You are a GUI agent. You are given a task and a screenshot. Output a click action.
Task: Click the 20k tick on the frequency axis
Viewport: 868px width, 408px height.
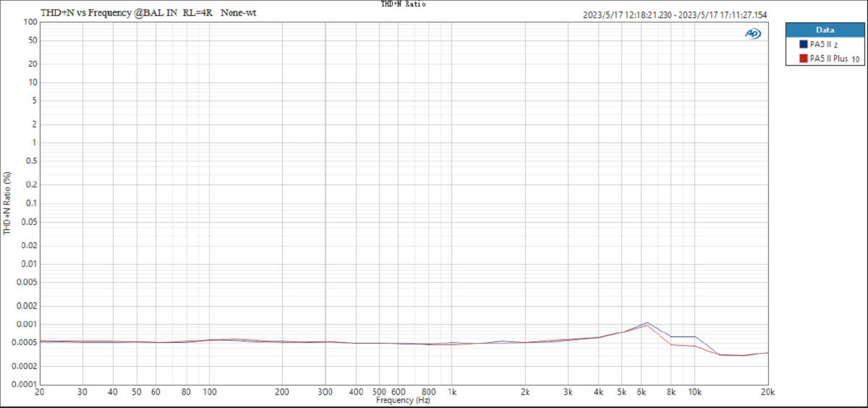[767, 392]
